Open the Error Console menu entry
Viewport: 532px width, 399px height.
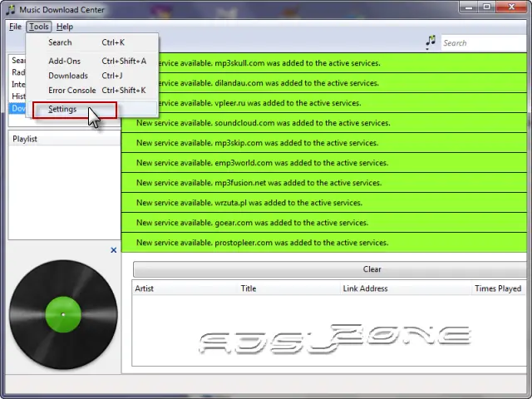[x=92, y=91]
